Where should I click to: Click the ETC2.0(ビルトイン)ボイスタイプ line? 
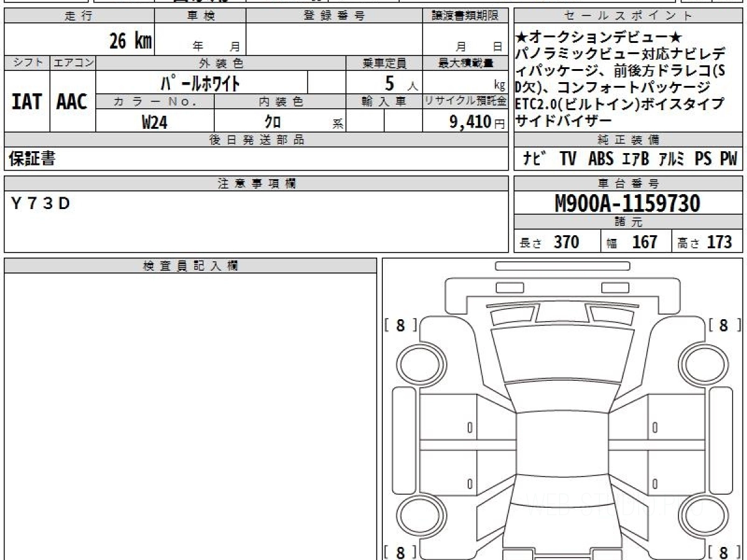(x=620, y=103)
